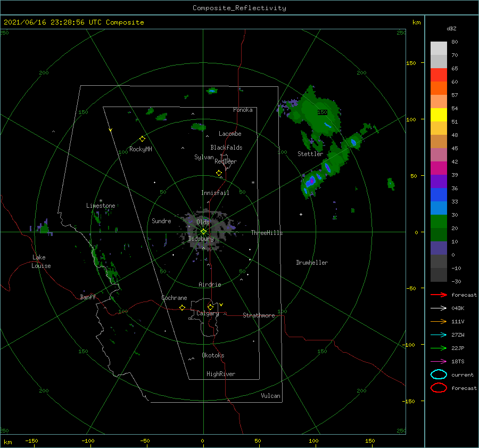Click the orange 111V arrow legend icon

click(x=439, y=321)
